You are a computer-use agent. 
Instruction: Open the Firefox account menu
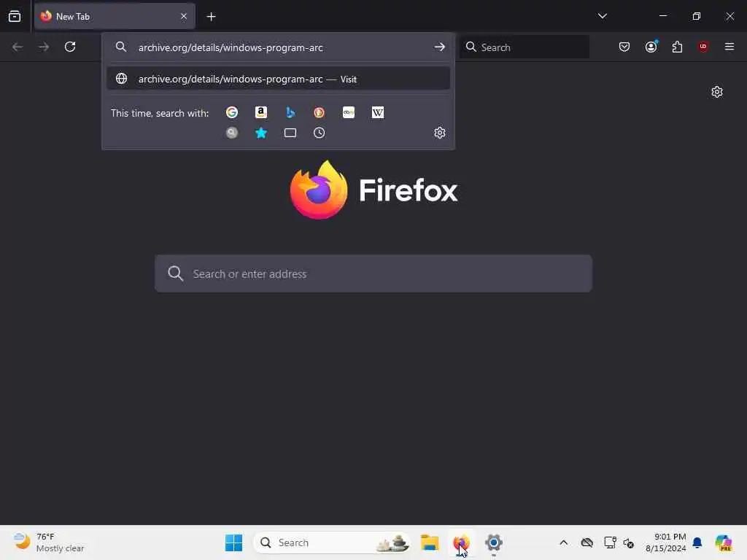(x=651, y=47)
